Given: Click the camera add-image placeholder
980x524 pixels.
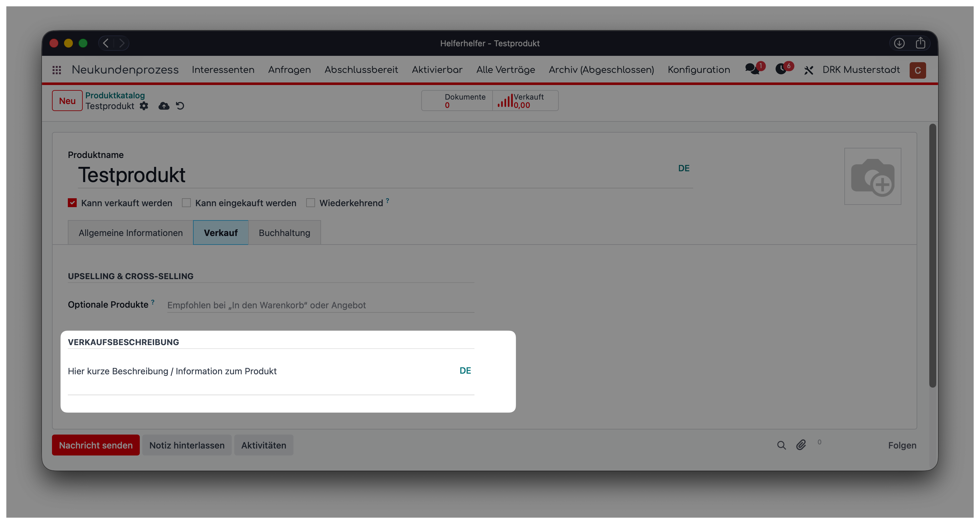Looking at the screenshot, I should [x=872, y=176].
